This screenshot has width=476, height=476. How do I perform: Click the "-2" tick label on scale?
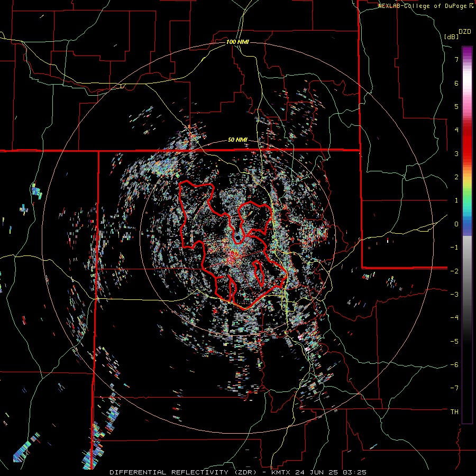click(454, 271)
